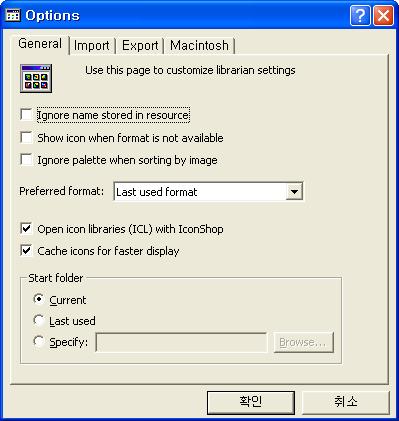Select the General tab

tap(40, 44)
